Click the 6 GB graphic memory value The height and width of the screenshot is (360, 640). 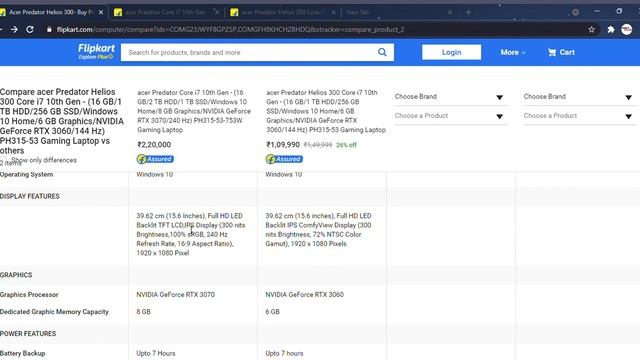(x=272, y=311)
